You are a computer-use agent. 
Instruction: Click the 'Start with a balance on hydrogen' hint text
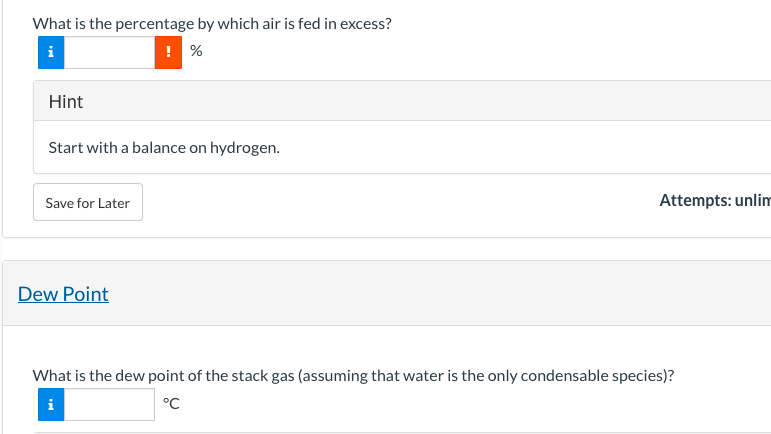(x=164, y=148)
